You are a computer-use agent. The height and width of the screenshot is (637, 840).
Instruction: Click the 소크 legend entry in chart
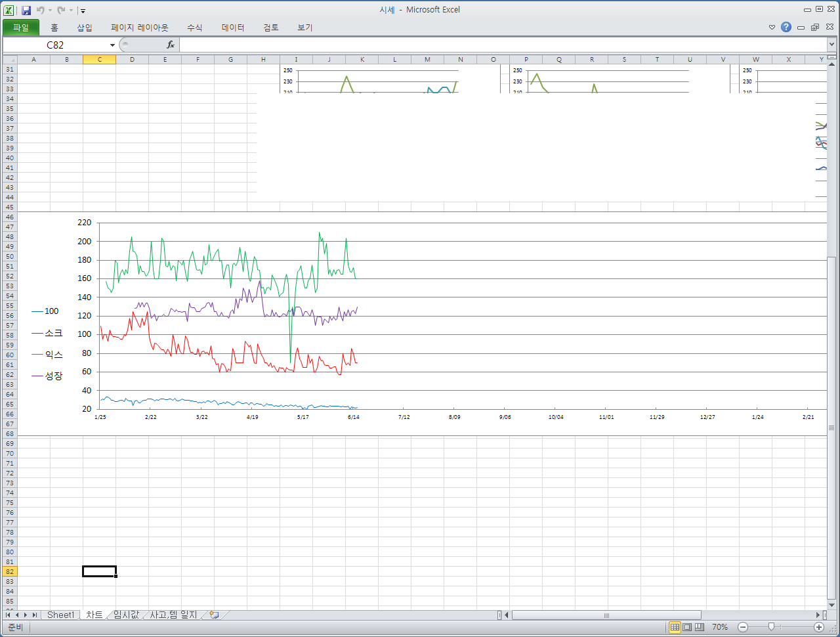(x=47, y=334)
